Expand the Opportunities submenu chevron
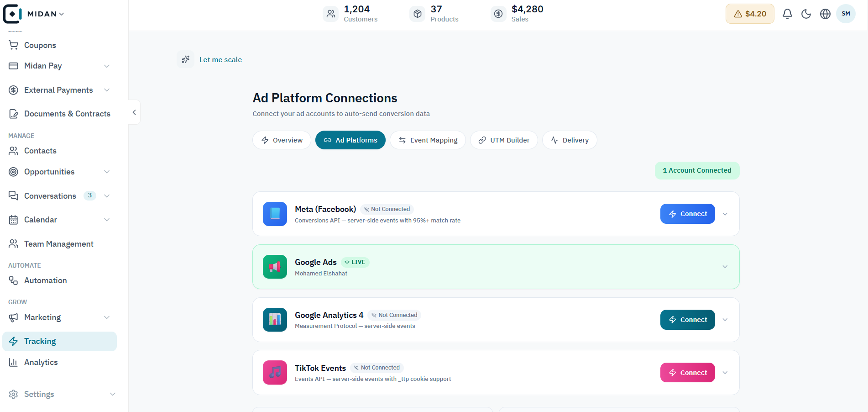The height and width of the screenshot is (412, 868). [x=107, y=172]
